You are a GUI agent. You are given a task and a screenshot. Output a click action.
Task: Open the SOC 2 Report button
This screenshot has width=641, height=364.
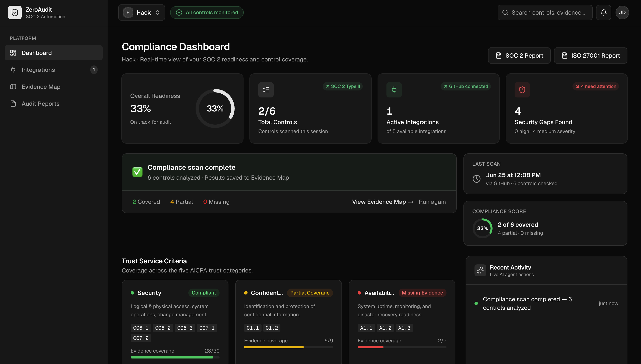pyautogui.click(x=519, y=56)
